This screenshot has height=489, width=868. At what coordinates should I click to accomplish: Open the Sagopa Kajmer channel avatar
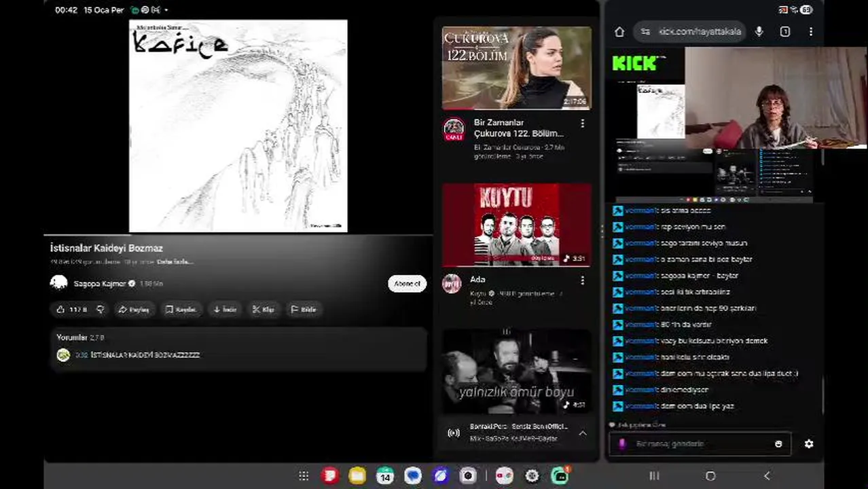click(59, 283)
